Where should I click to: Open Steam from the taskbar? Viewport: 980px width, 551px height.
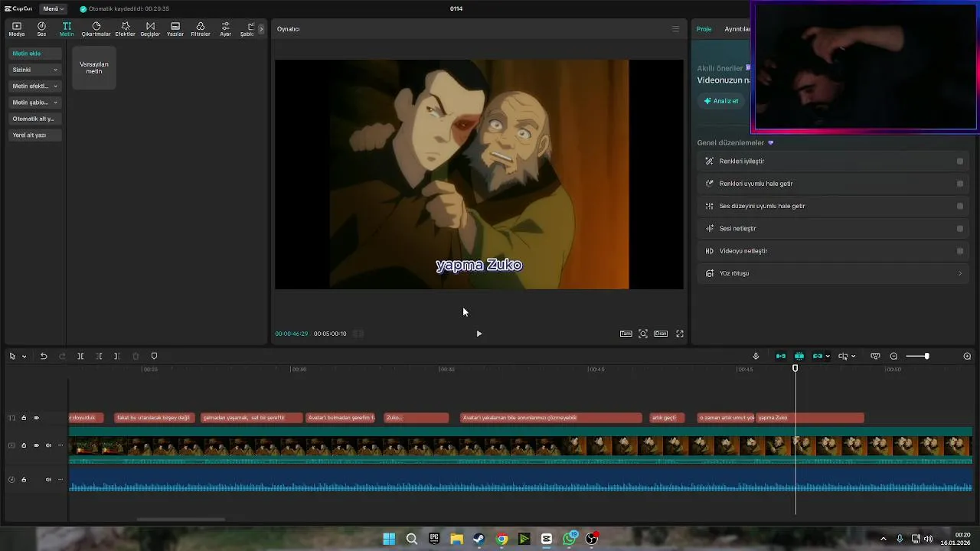pos(479,539)
